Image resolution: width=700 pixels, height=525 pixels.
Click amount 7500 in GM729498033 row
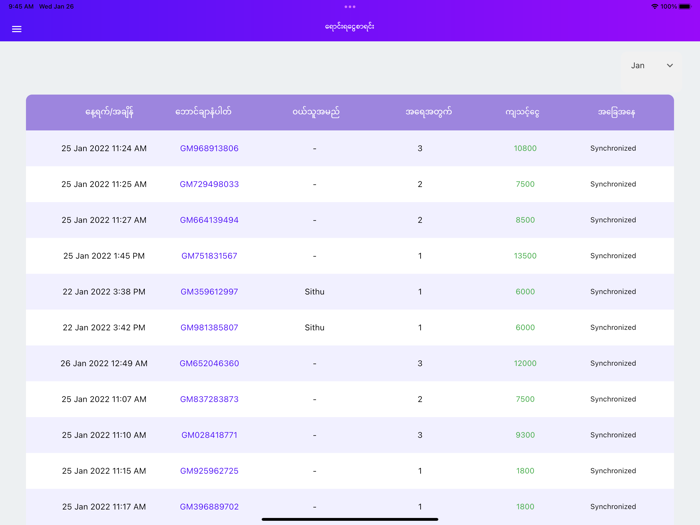click(x=525, y=184)
